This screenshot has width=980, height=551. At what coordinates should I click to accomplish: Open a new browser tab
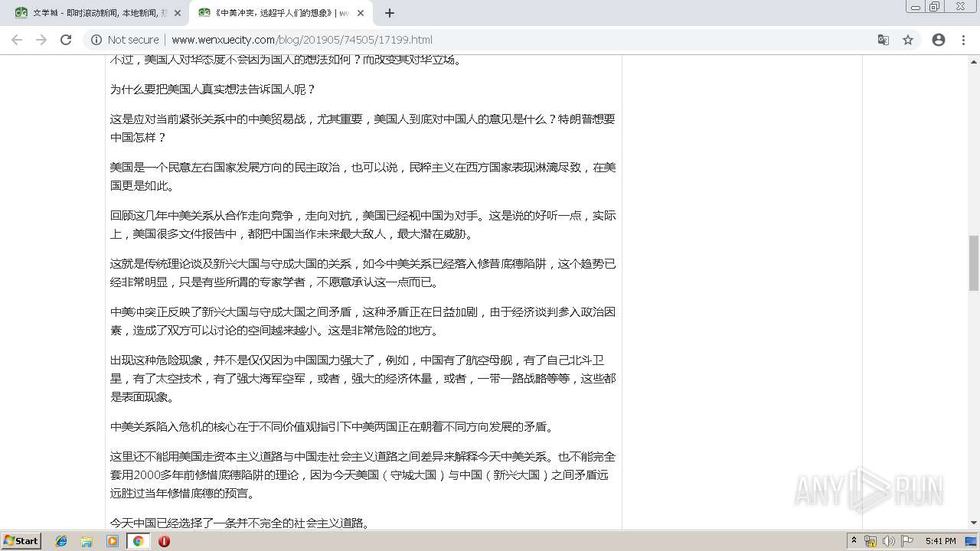(x=389, y=13)
